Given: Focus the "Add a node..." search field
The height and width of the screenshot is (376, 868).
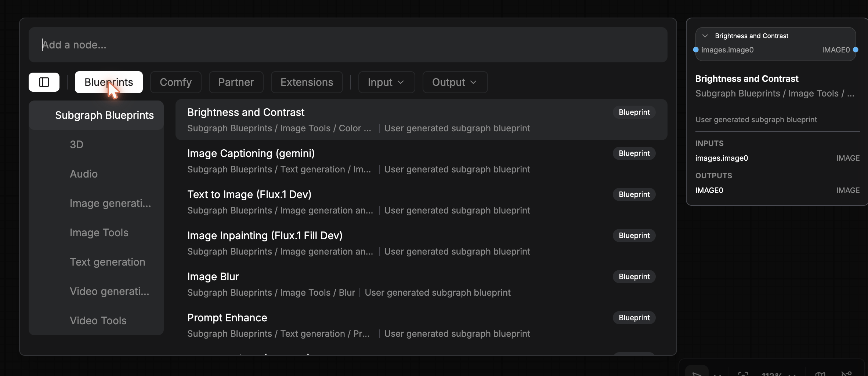Looking at the screenshot, I should pos(348,45).
